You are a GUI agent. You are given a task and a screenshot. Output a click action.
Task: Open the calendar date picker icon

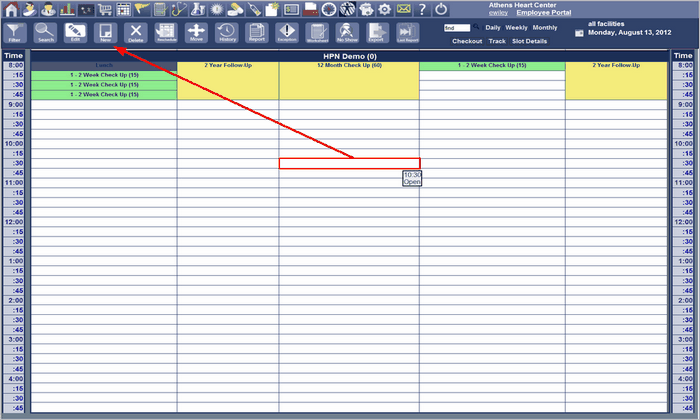tap(579, 33)
